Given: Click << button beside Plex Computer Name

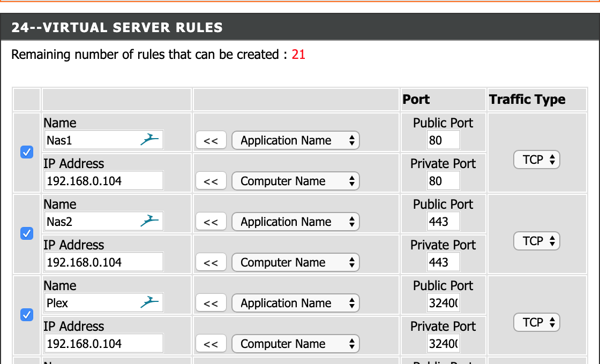Looking at the screenshot, I should (x=211, y=344).
